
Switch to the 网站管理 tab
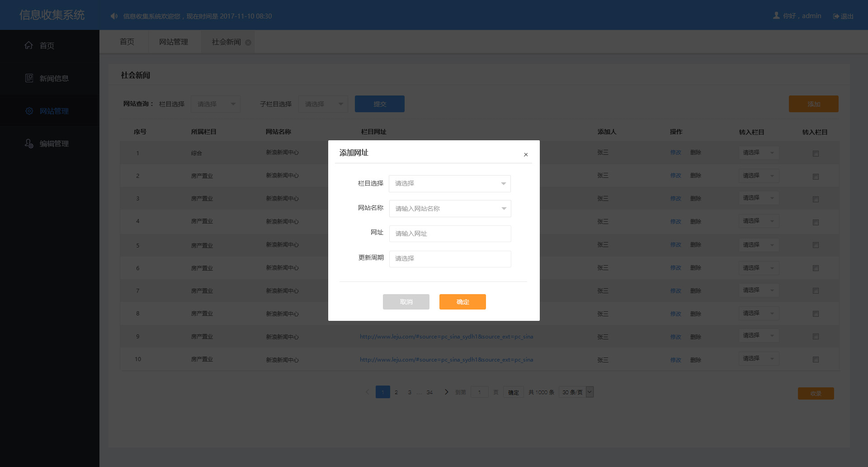click(174, 42)
